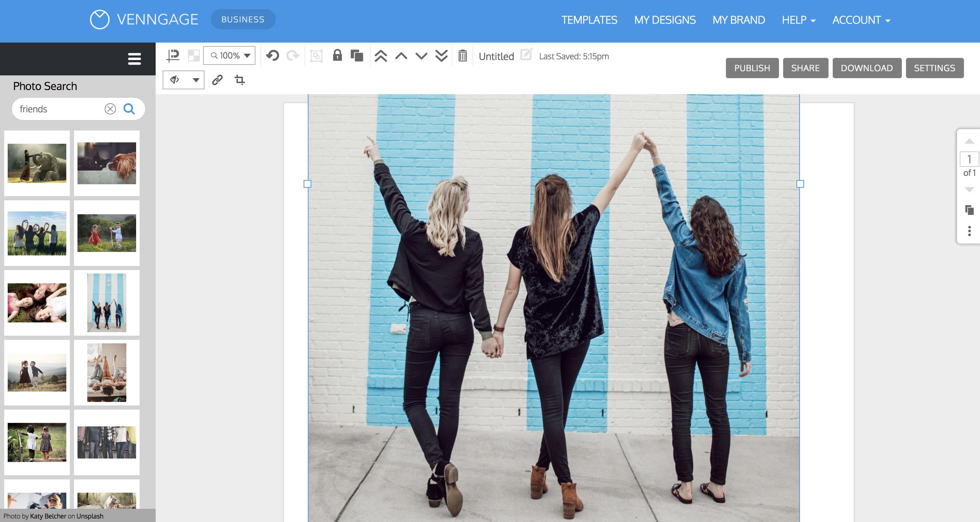This screenshot has height=522, width=980.
Task: Go to My Designs
Action: (665, 20)
